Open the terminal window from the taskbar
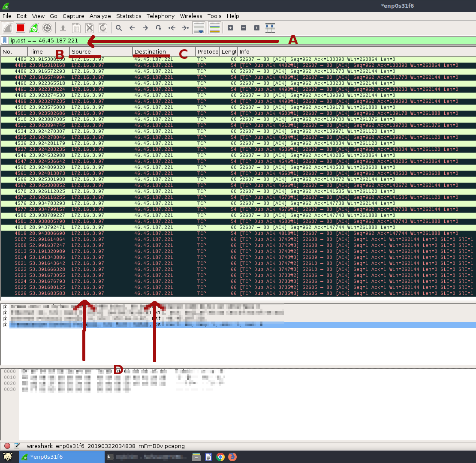476x463 pixels. (x=148, y=457)
